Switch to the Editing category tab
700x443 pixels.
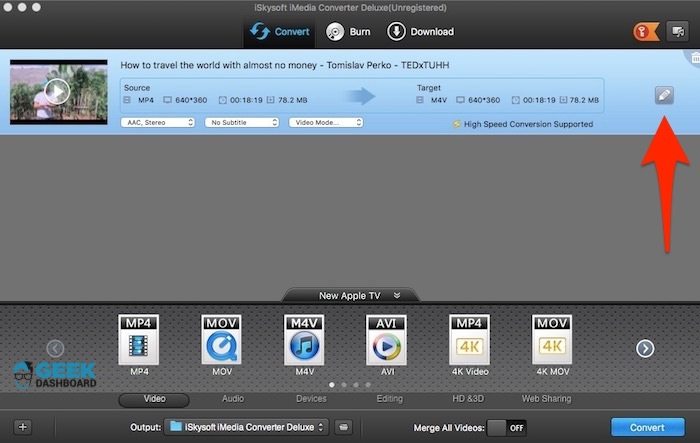390,398
